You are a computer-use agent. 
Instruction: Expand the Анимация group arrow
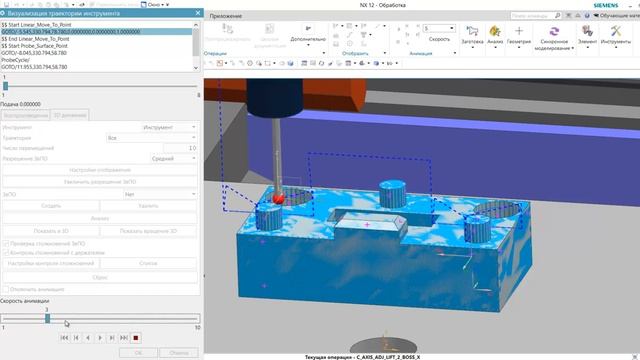click(x=455, y=53)
